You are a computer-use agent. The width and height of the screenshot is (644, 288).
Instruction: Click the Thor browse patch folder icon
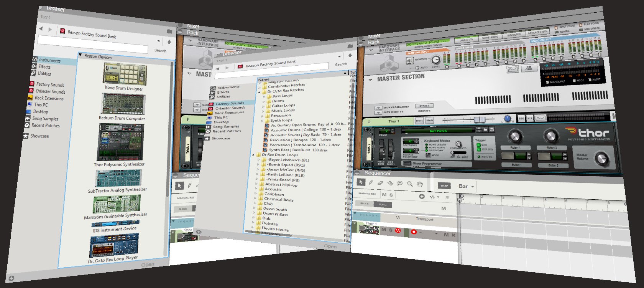485,130
